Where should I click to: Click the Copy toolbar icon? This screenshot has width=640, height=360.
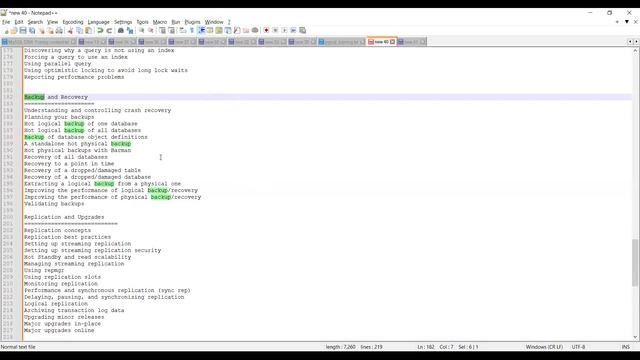[x=79, y=31]
